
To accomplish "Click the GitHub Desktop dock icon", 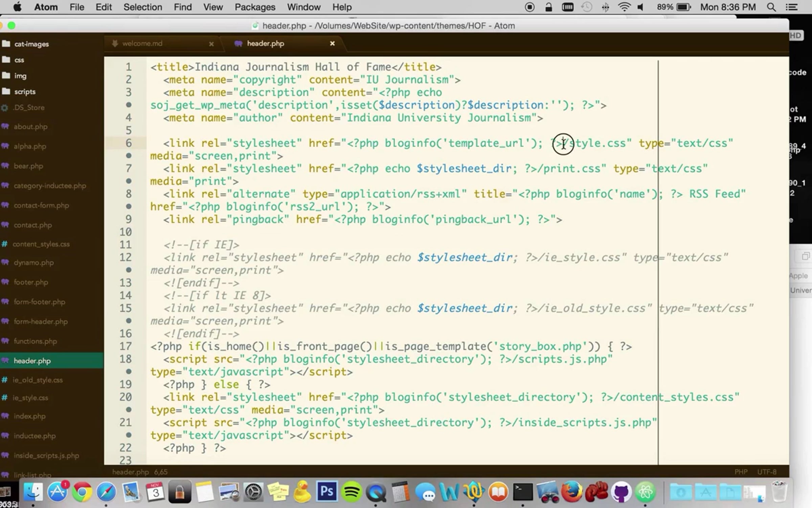I will (621, 491).
